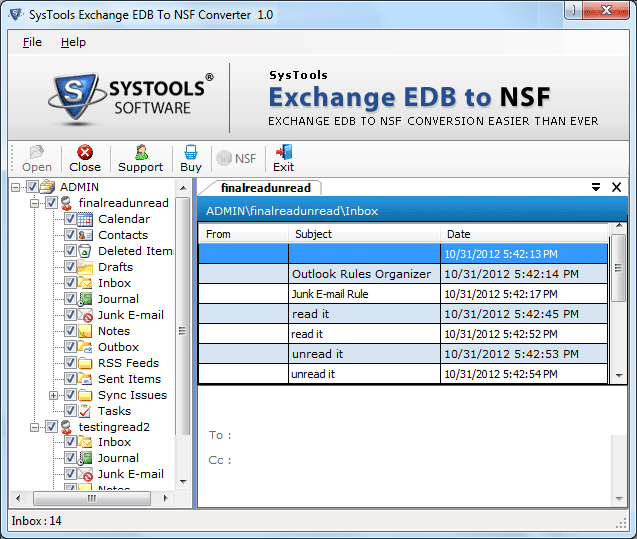Click the Journal icon under testingread2
Viewport: 637px width, 539px height.
tap(85, 458)
